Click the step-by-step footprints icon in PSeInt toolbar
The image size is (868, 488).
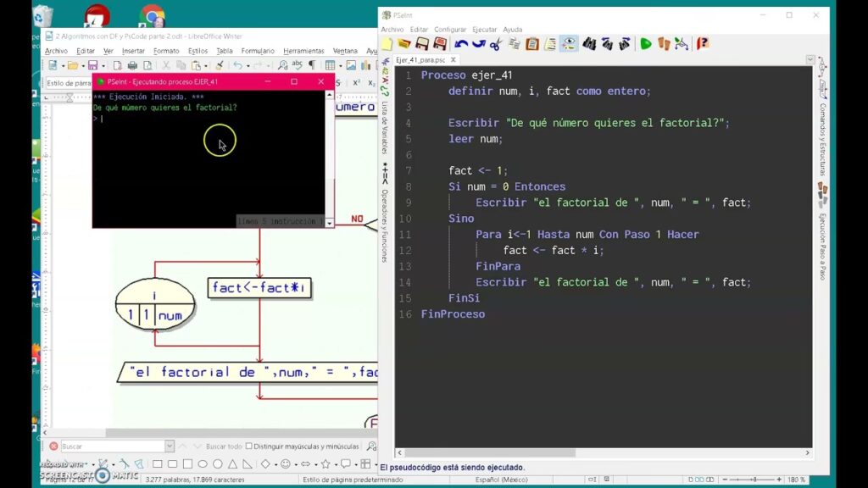click(664, 44)
